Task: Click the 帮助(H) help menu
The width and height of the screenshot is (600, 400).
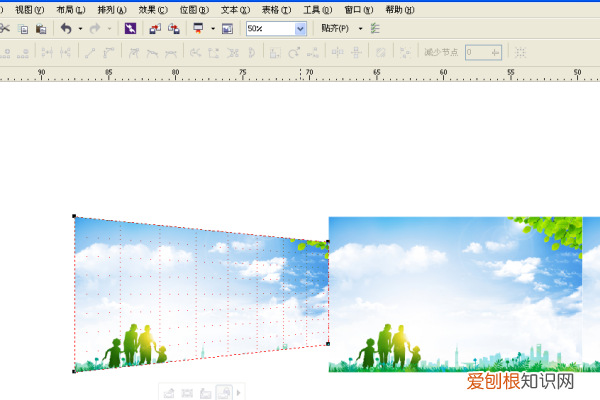Action: point(399,9)
